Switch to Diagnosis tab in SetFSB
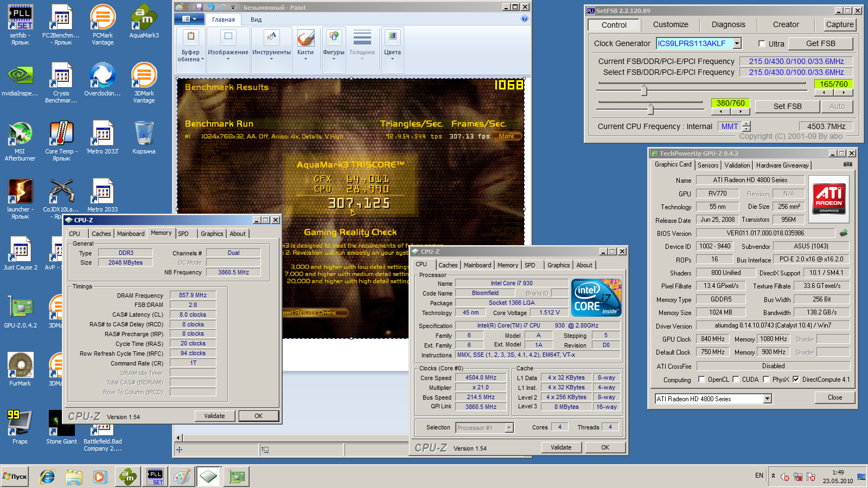The width and height of the screenshot is (868, 488). coord(728,24)
